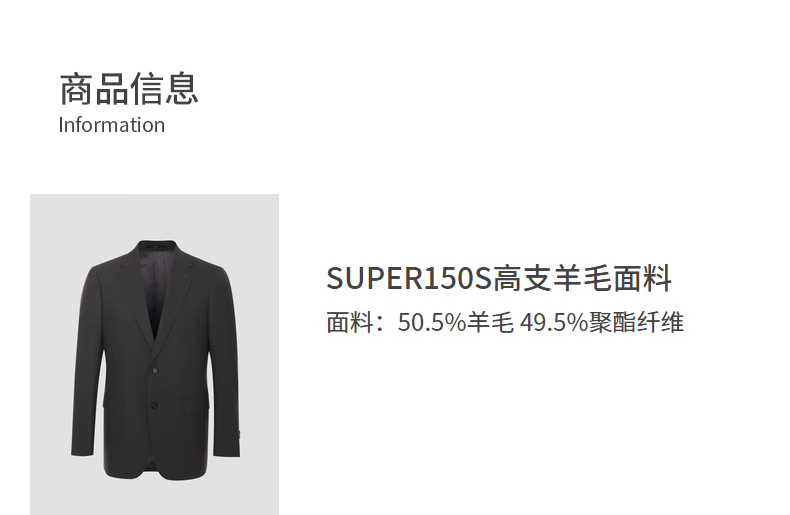This screenshot has height=515, width=790.
Task: Click the Information subtitle text
Action: (x=111, y=125)
